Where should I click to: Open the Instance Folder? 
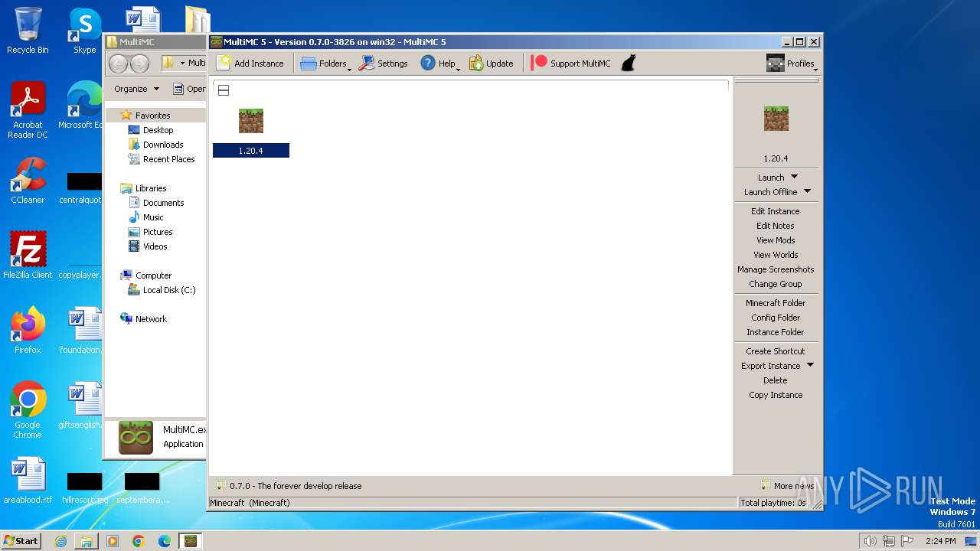[x=776, y=332]
